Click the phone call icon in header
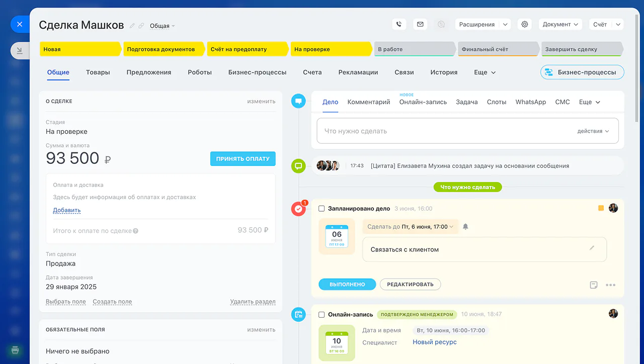Image resolution: width=644 pixels, height=364 pixels. pyautogui.click(x=399, y=24)
